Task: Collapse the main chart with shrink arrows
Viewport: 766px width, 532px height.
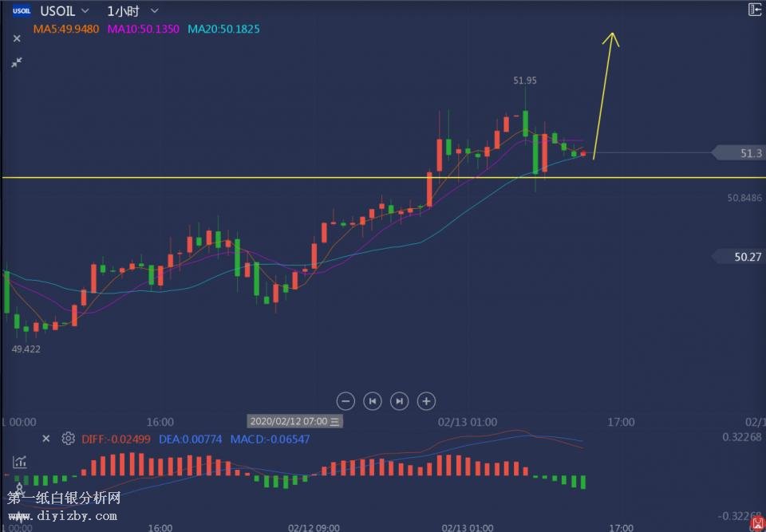Action: tap(17, 61)
